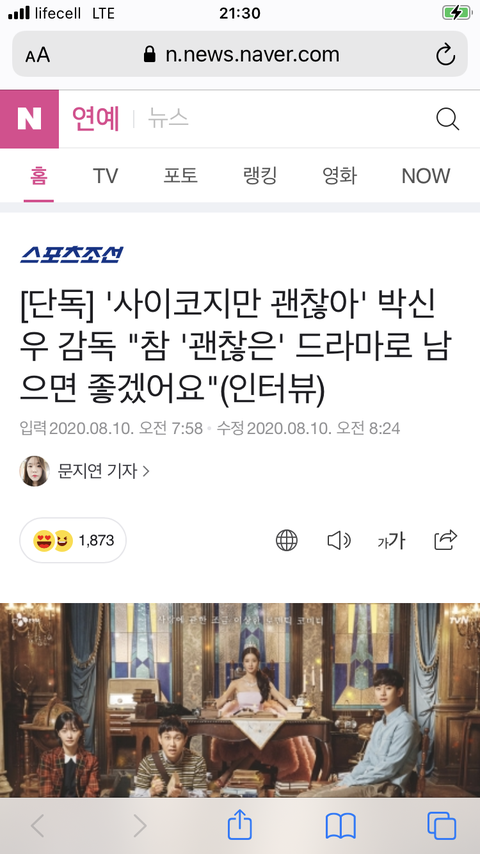Open the globe translate icon
The width and height of the screenshot is (480, 854).
coord(287,540)
